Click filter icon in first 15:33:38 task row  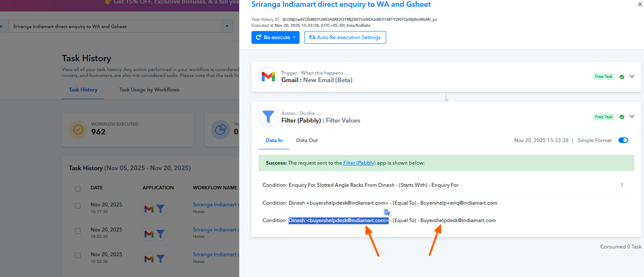(160, 234)
